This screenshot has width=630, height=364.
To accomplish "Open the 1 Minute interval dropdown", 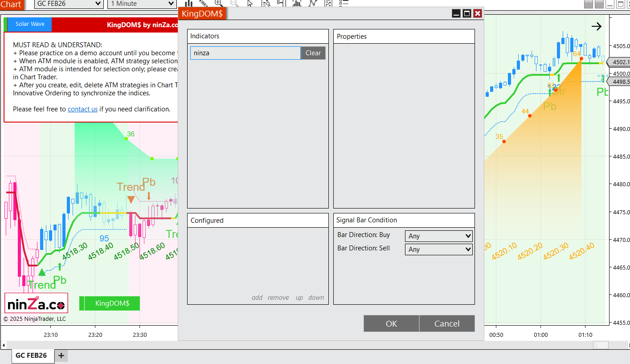I will (x=142, y=4).
